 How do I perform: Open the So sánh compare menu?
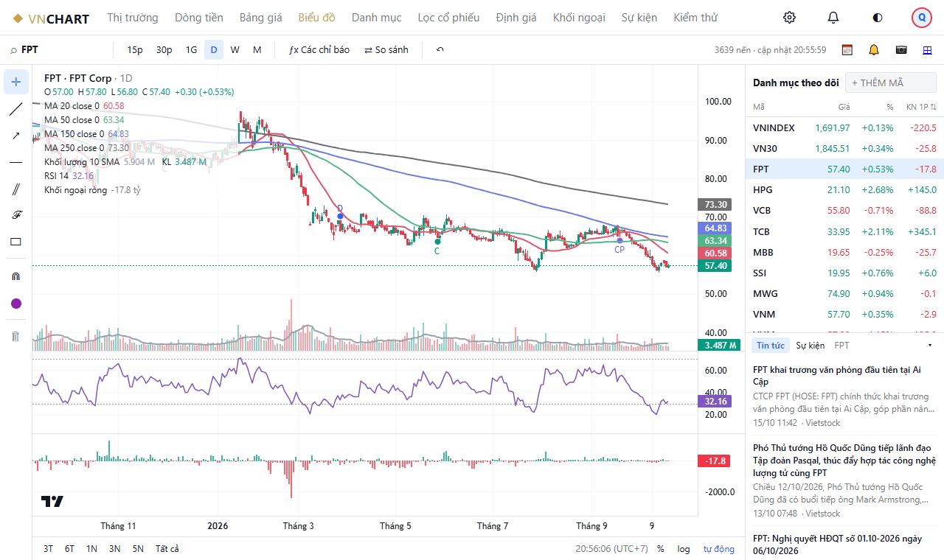[386, 50]
